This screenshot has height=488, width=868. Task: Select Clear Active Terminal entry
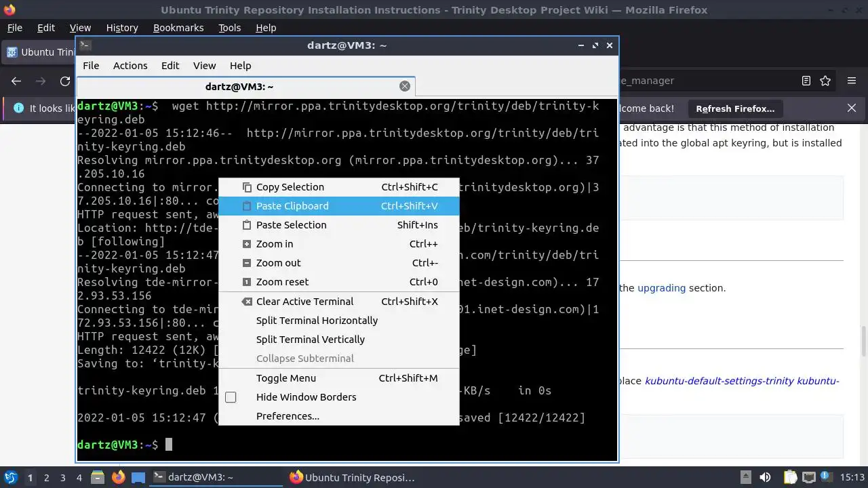click(x=338, y=302)
